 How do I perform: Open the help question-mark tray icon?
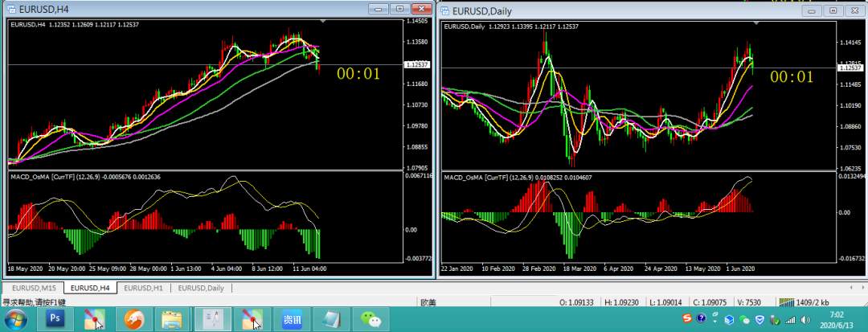click(701, 318)
